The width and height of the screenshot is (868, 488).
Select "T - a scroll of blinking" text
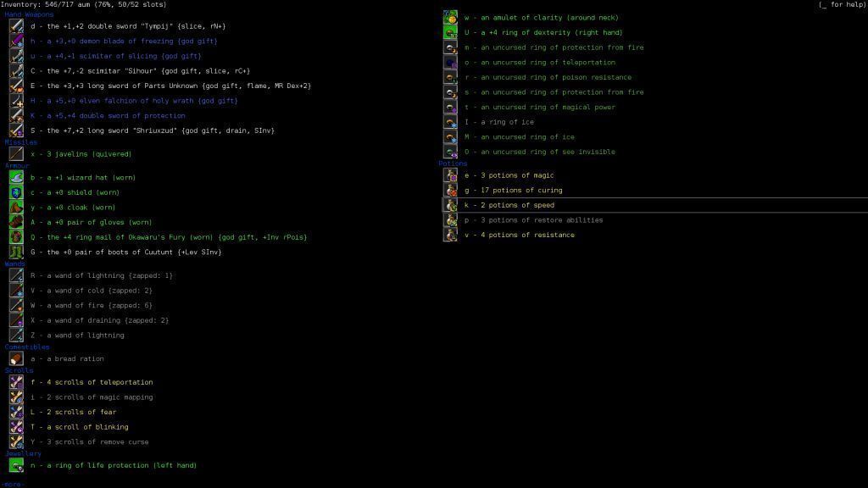[x=79, y=427]
